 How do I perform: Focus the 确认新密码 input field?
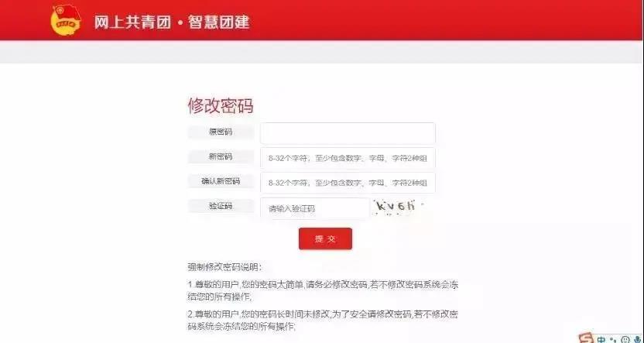348,183
